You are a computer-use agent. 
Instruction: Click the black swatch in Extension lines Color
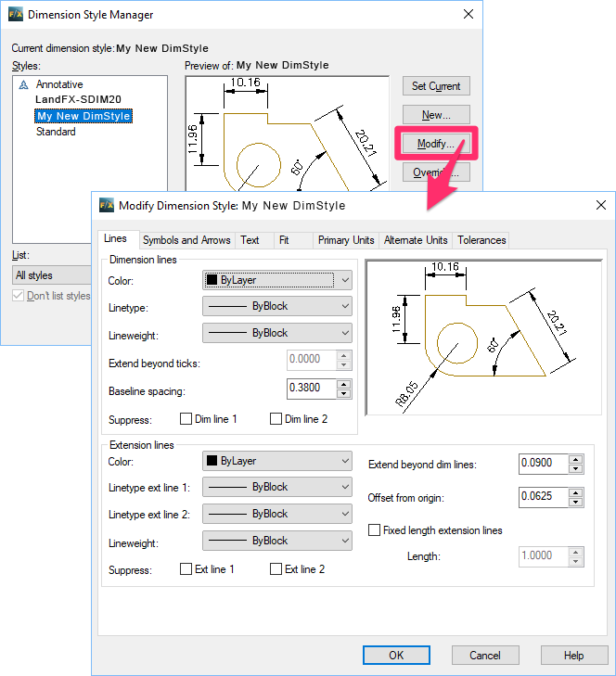tap(212, 461)
